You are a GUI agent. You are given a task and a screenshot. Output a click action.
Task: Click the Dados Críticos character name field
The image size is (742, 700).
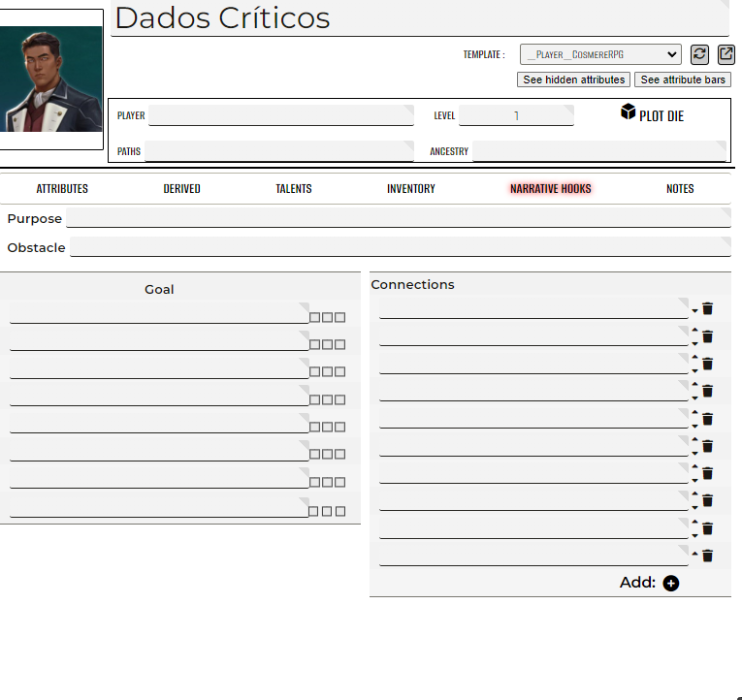419,18
